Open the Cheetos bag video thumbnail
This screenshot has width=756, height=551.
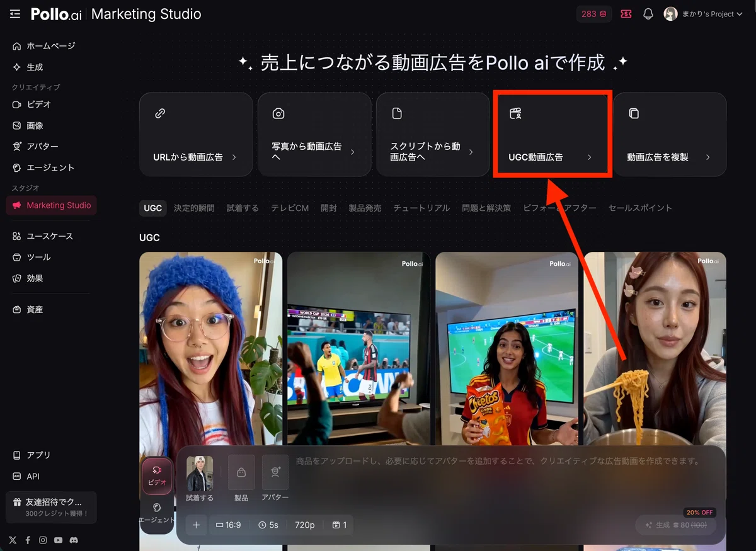(x=507, y=349)
